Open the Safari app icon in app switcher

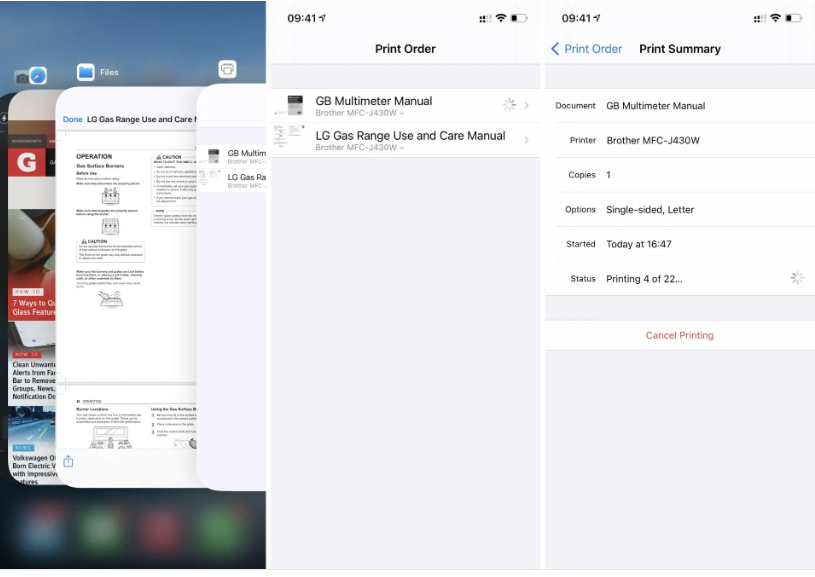pyautogui.click(x=38, y=76)
